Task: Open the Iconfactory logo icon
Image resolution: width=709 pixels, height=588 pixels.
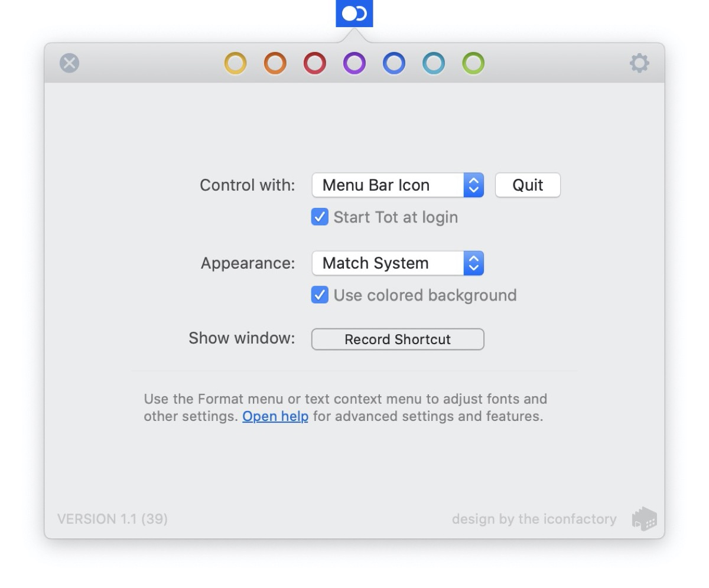Action: [x=645, y=519]
